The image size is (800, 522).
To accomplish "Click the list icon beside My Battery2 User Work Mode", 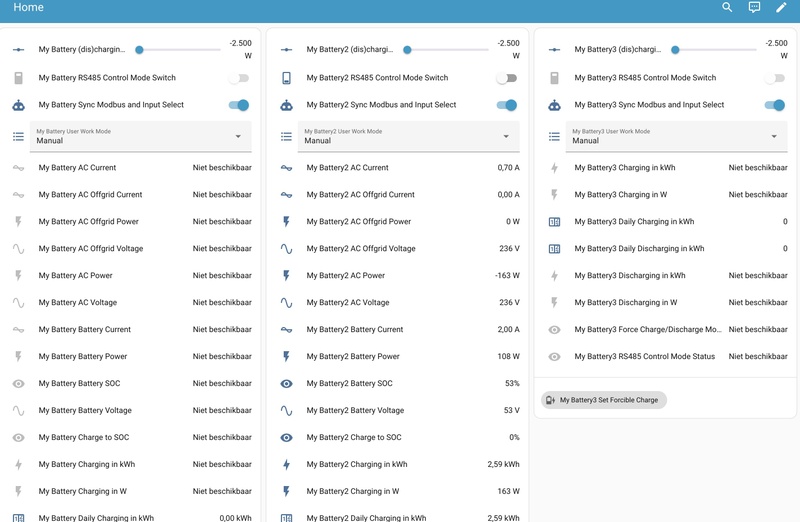I will pos(286,136).
